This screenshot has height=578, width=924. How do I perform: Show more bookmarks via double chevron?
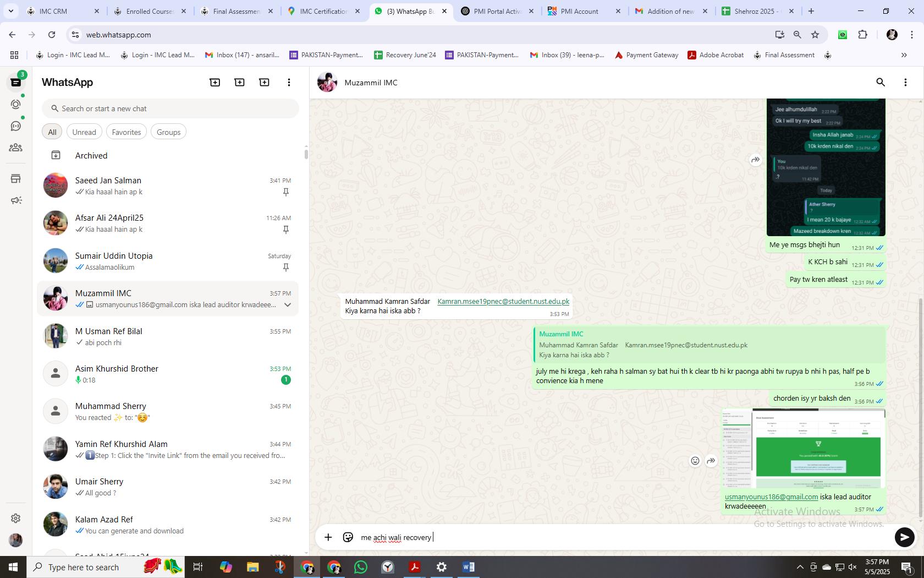click(x=904, y=55)
